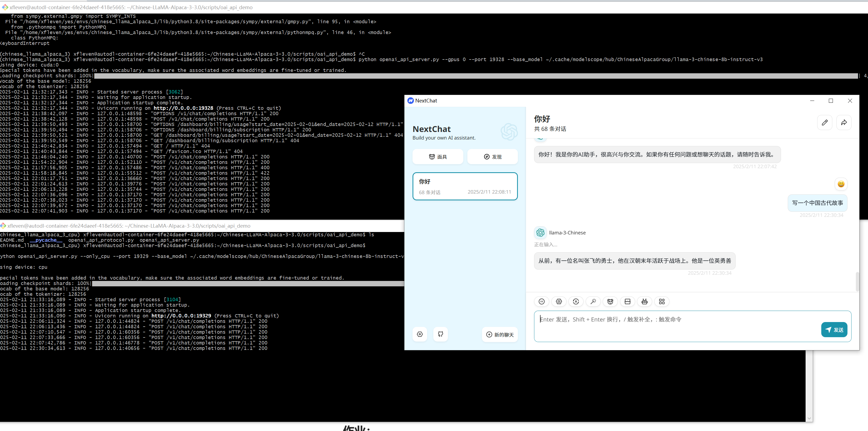This screenshot has width=868, height=431.
Task: Click timestamp 2025/2/11 22:07:42 under greeting
Action: pos(755,167)
